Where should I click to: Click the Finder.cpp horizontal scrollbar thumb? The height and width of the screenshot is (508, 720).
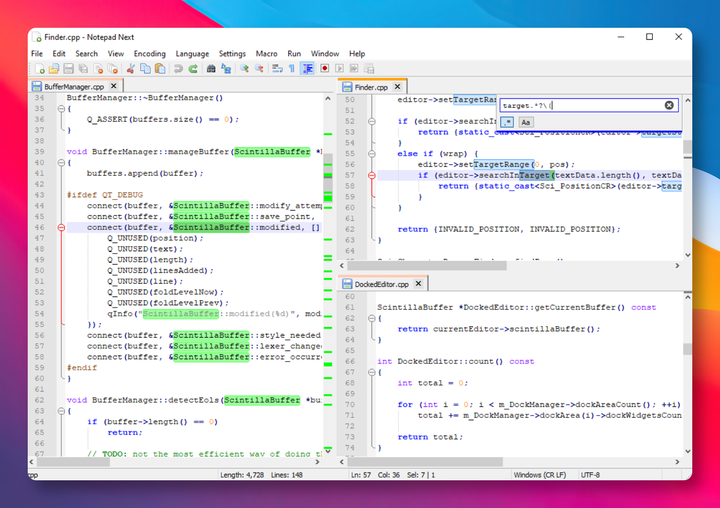pos(427,265)
